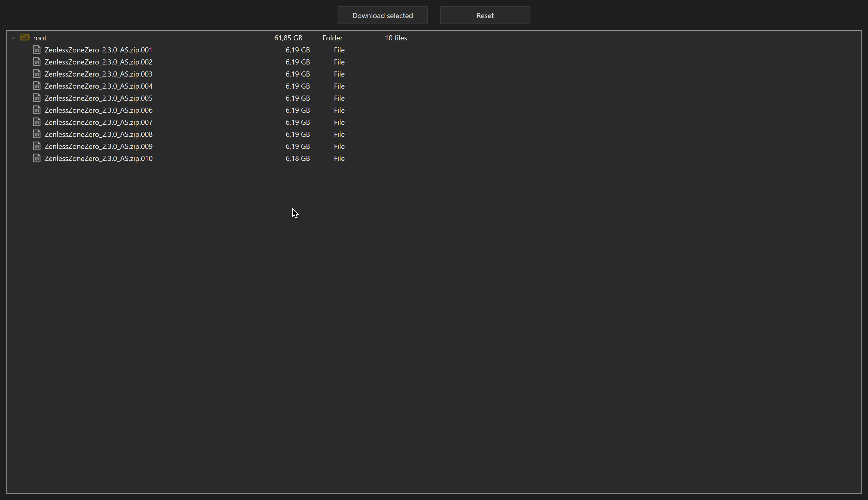
Task: Click the 6,18 GB size entry
Action: coord(297,158)
